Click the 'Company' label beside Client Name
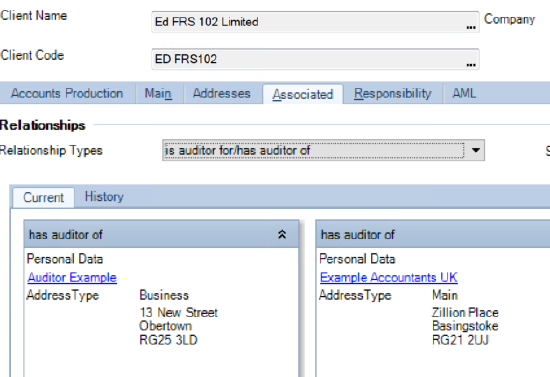 click(x=509, y=19)
